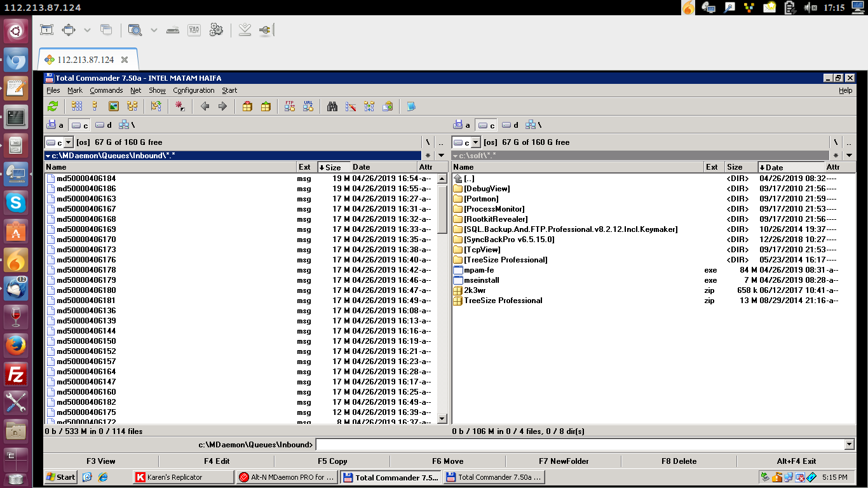Go back with the left arrow icon
This screenshot has width=868, height=488.
205,106
